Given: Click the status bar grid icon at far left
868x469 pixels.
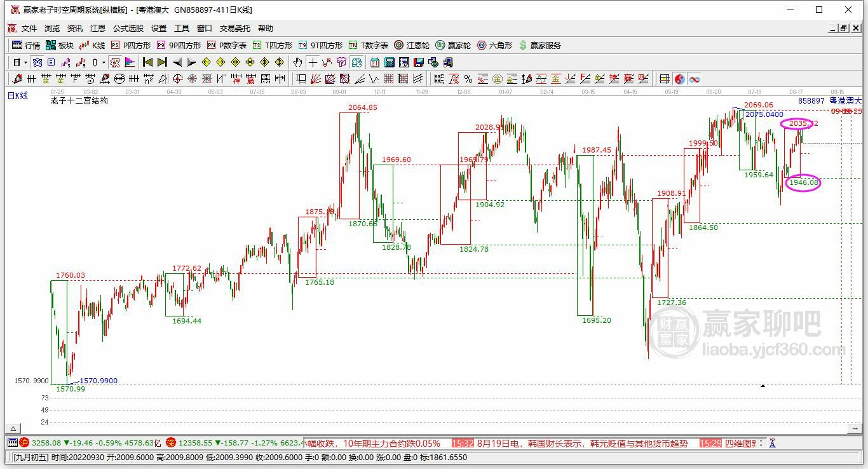Looking at the screenshot, I should pyautogui.click(x=12, y=443).
